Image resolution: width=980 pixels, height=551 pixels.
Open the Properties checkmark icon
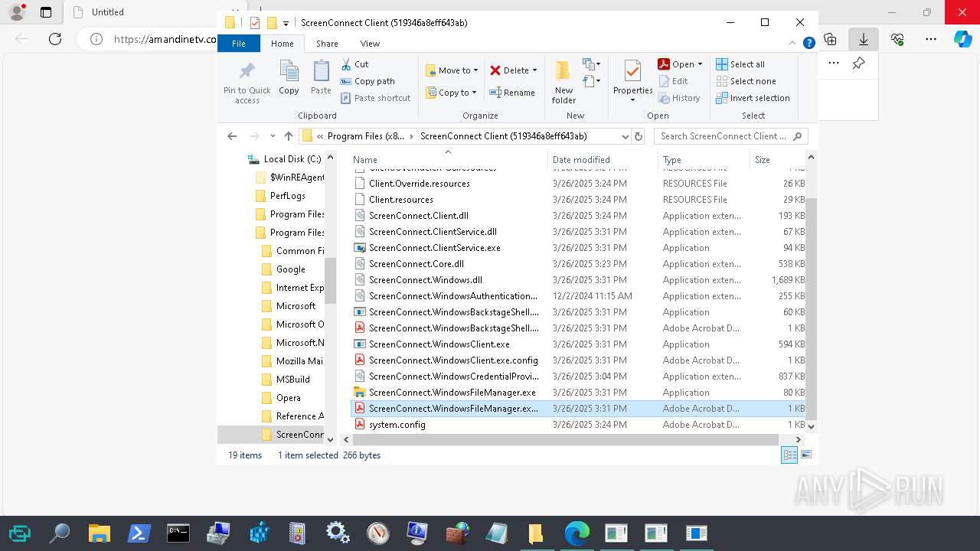point(632,71)
